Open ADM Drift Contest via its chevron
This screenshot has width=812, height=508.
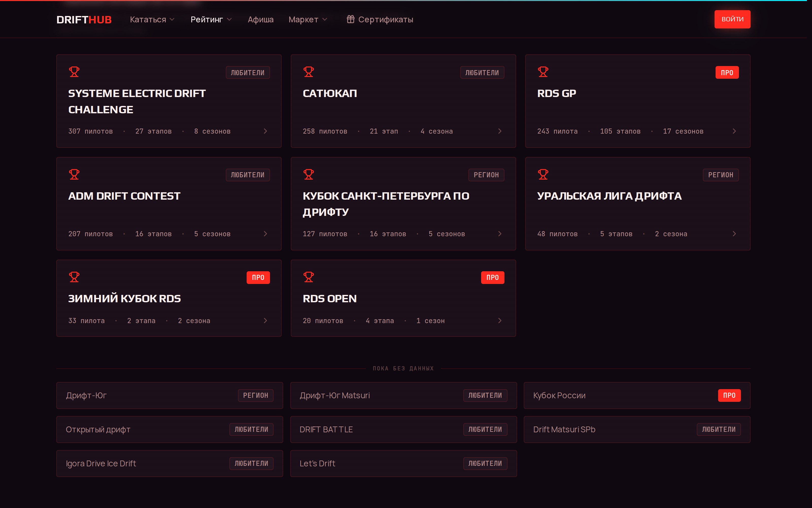click(x=265, y=233)
